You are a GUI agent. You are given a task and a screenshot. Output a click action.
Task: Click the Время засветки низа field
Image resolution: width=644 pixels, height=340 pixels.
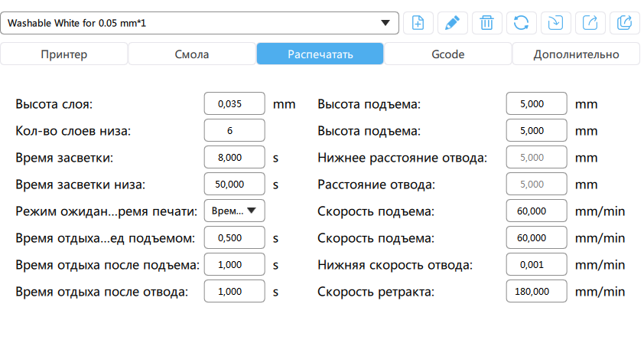coord(235,184)
